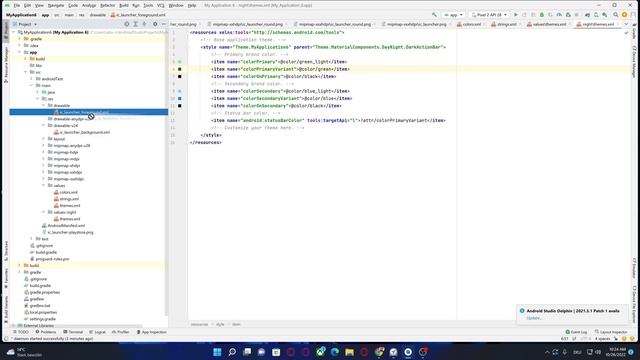The image size is (640, 360).
Task: Click the Make Project hammer icon
Action: tap(434, 15)
